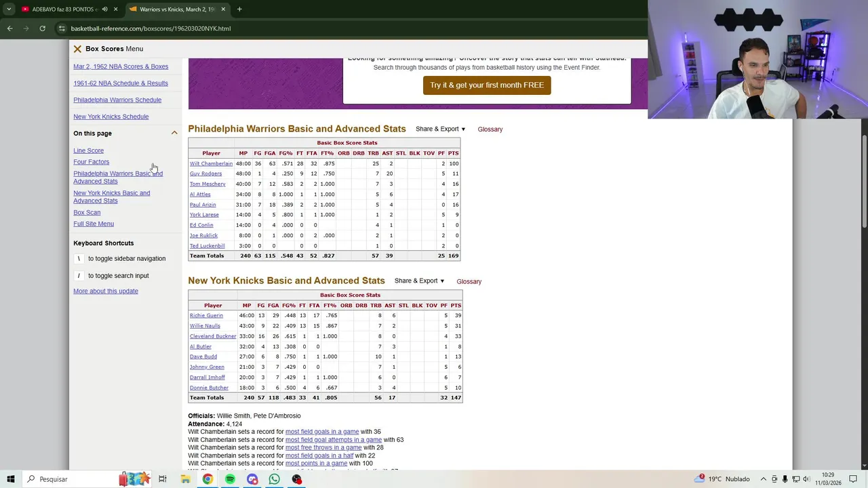Open Wilt Chamberlain player page
This screenshot has width=868, height=488.
click(x=211, y=163)
